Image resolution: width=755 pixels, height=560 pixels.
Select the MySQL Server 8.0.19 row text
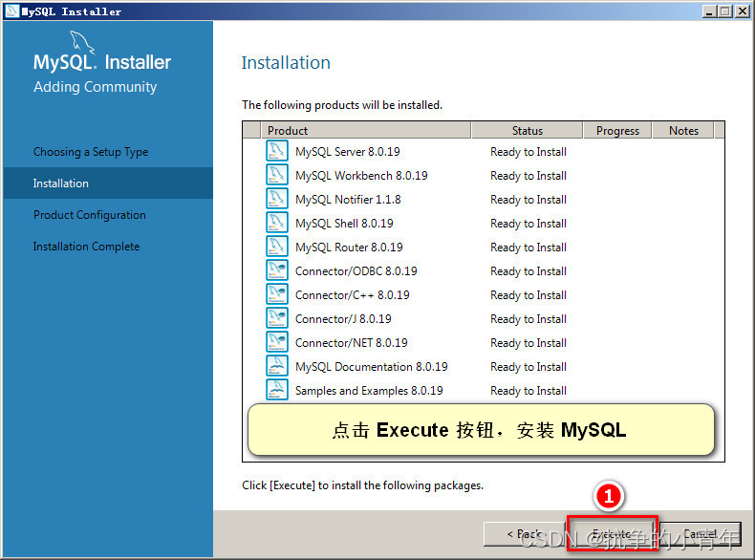click(x=347, y=152)
